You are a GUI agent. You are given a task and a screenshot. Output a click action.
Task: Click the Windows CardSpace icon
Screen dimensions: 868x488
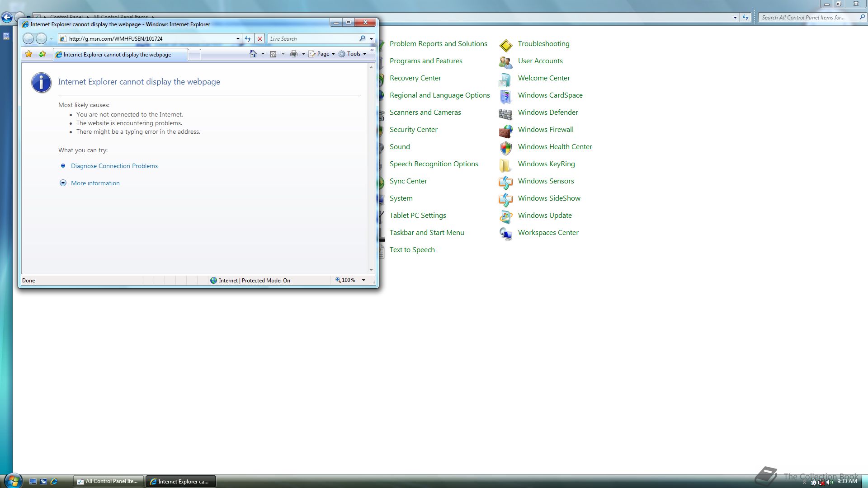505,96
